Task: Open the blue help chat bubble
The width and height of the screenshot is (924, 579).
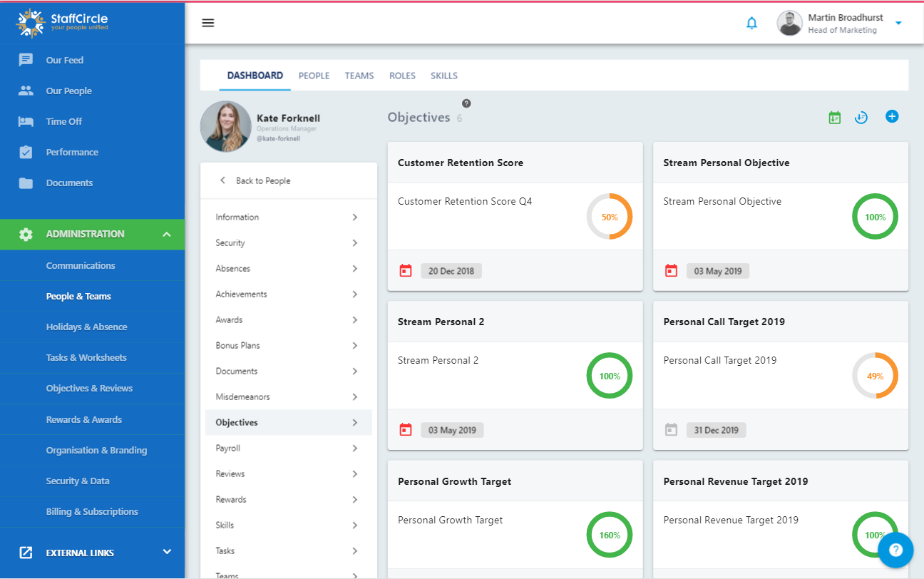Action: click(895, 550)
